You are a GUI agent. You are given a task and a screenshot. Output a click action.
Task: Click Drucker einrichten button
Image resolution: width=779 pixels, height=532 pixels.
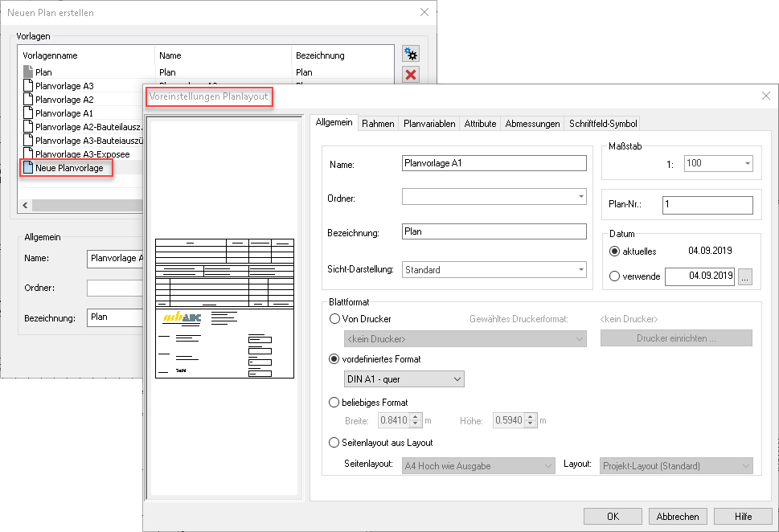tap(676, 338)
